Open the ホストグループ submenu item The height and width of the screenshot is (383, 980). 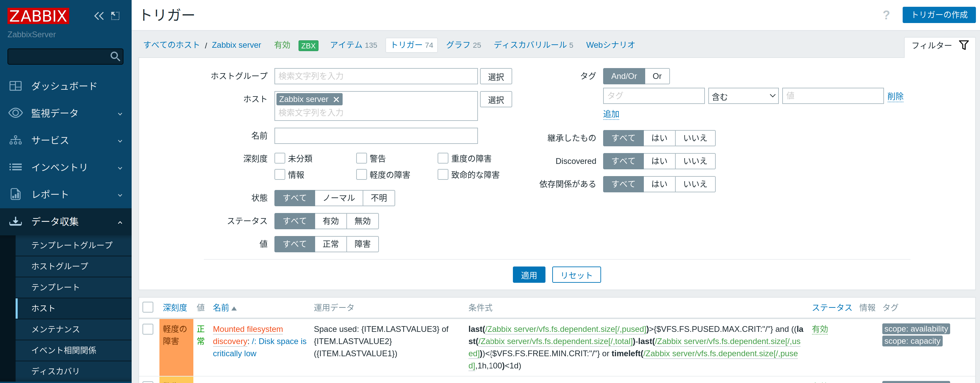coord(60,266)
